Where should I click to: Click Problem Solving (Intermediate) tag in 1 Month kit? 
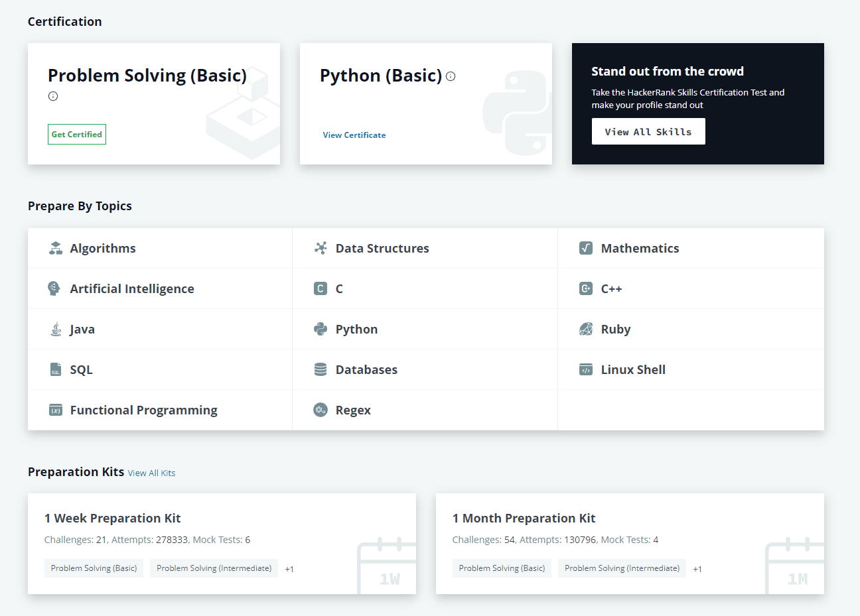pyautogui.click(x=622, y=568)
